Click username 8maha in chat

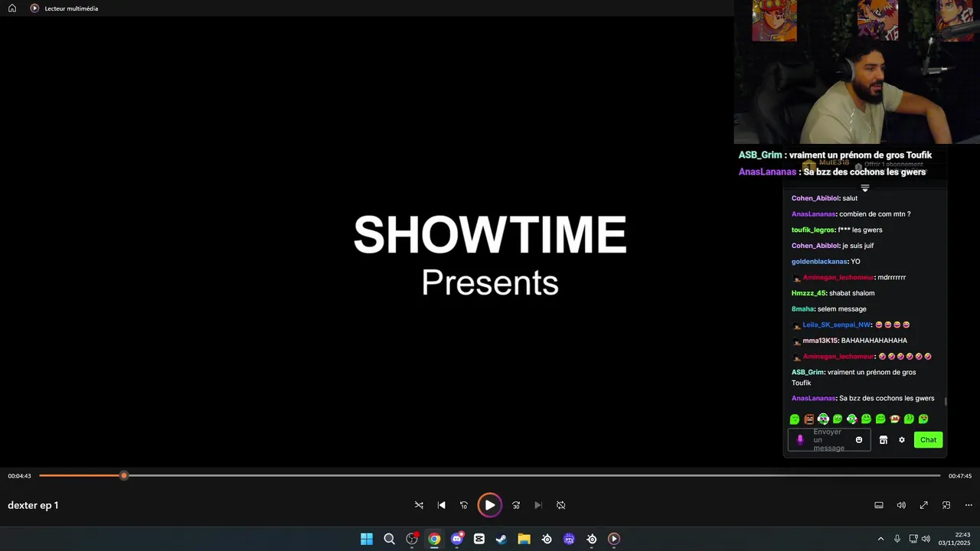click(802, 309)
